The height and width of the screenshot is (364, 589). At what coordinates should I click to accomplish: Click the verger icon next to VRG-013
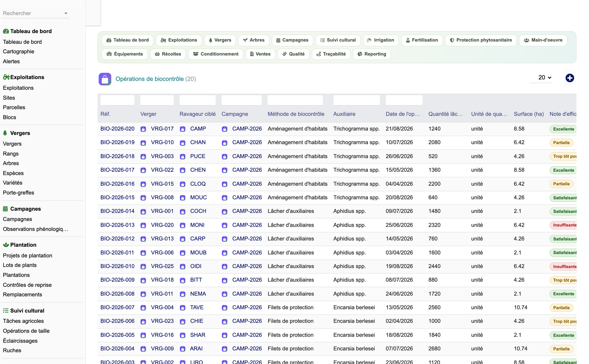143,239
